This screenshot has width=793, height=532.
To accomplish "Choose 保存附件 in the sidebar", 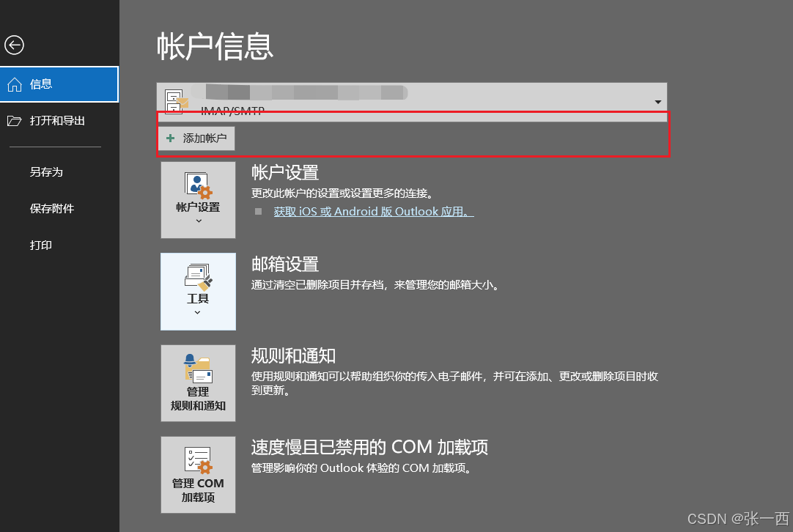I will tap(51, 208).
